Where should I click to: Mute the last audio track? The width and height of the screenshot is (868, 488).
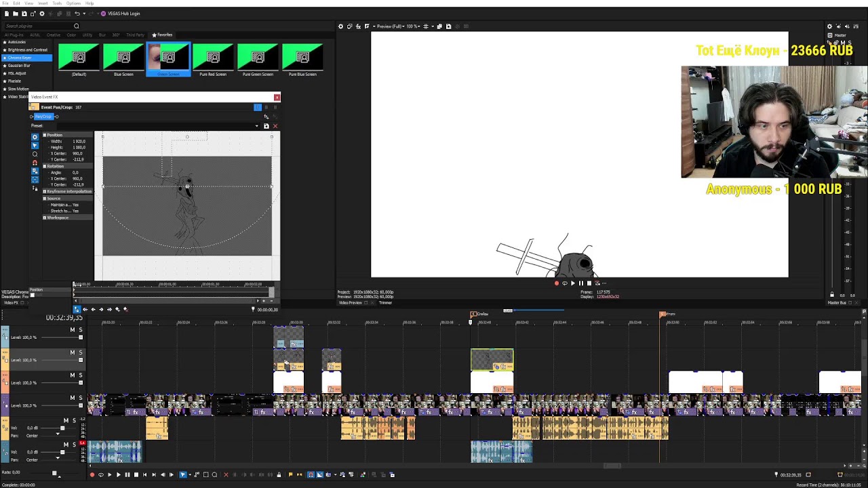point(66,444)
